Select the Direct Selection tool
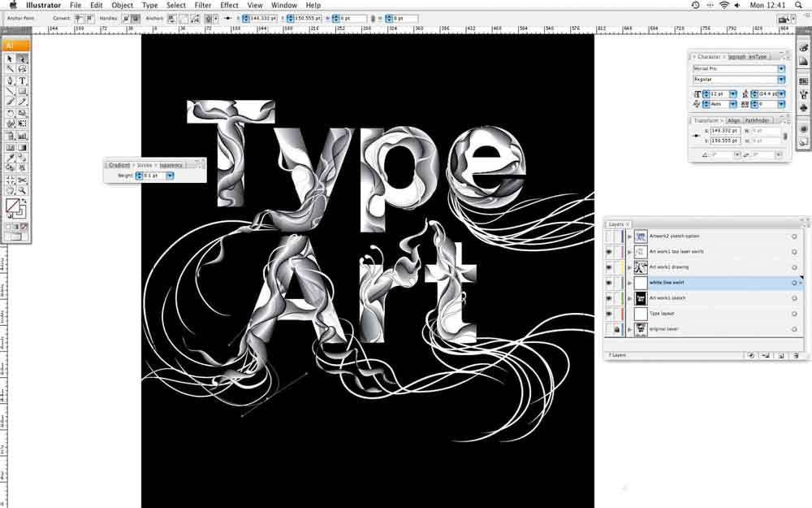The width and height of the screenshot is (812, 508). coord(22,59)
